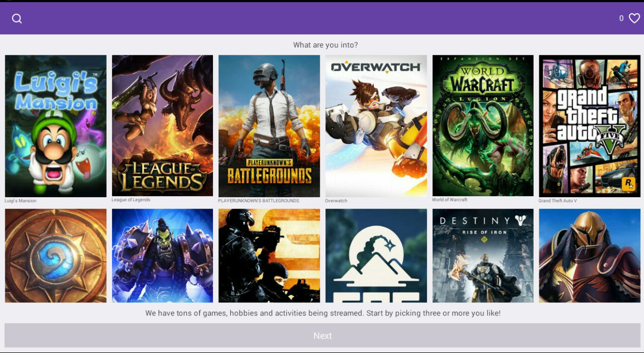Choose the armed soldiers silhouette cover
Image resolution: width=644 pixels, height=353 pixels.
(x=269, y=256)
